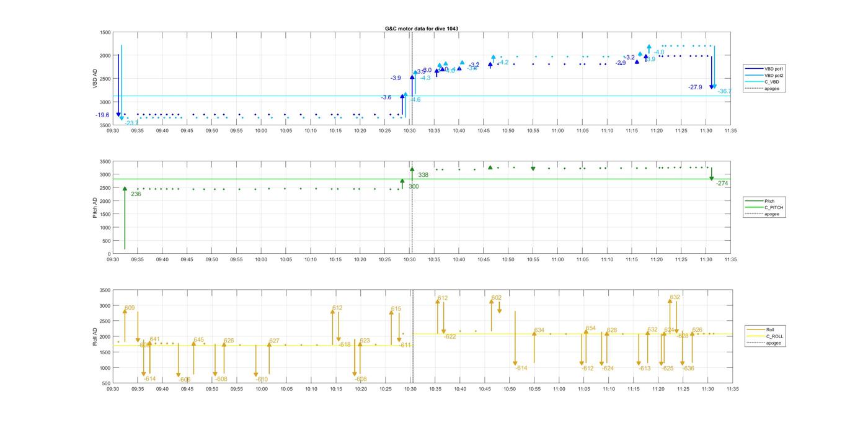Click the '-19.6' VBD data label
This screenshot has width=868, height=430.
click(102, 115)
